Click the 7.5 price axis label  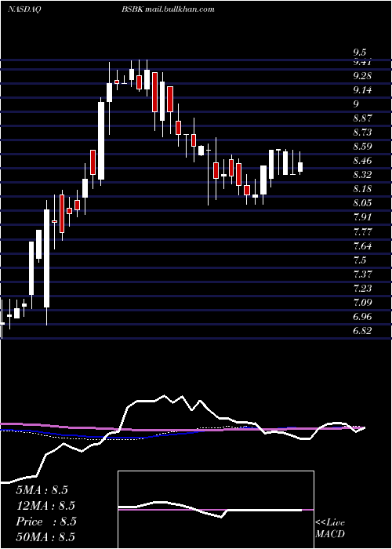coord(359,260)
